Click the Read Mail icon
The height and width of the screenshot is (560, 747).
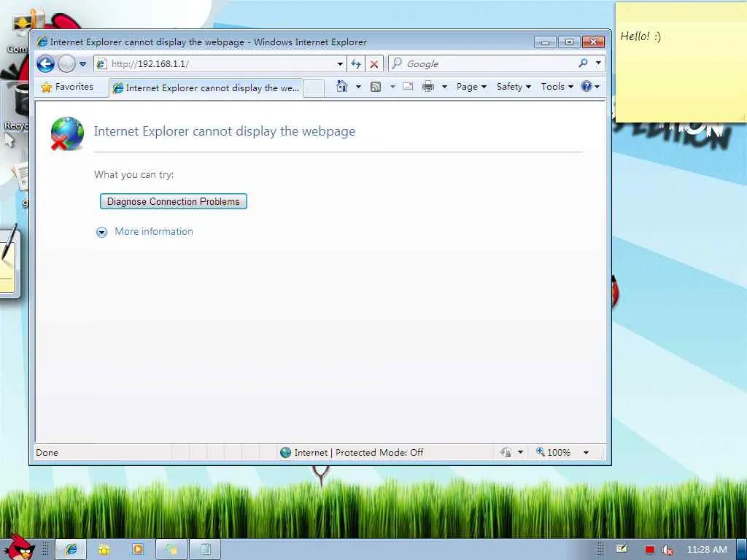(408, 86)
